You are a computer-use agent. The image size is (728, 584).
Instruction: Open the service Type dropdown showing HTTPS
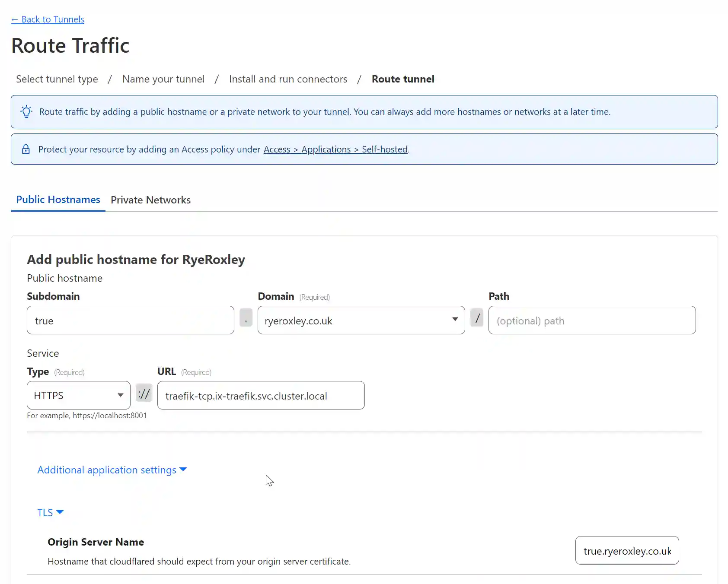point(78,395)
